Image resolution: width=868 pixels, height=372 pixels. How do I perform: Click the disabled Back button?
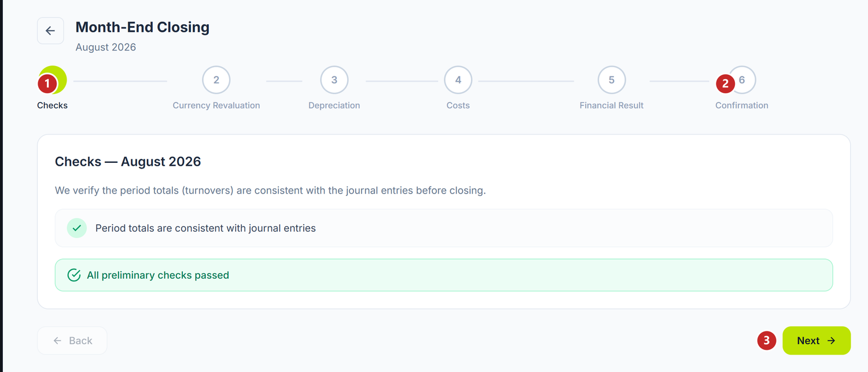(x=72, y=341)
